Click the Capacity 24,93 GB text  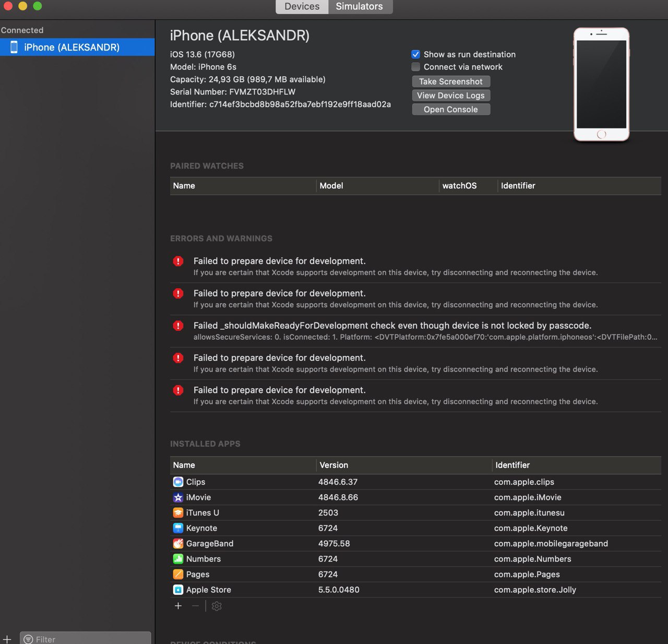point(248,79)
